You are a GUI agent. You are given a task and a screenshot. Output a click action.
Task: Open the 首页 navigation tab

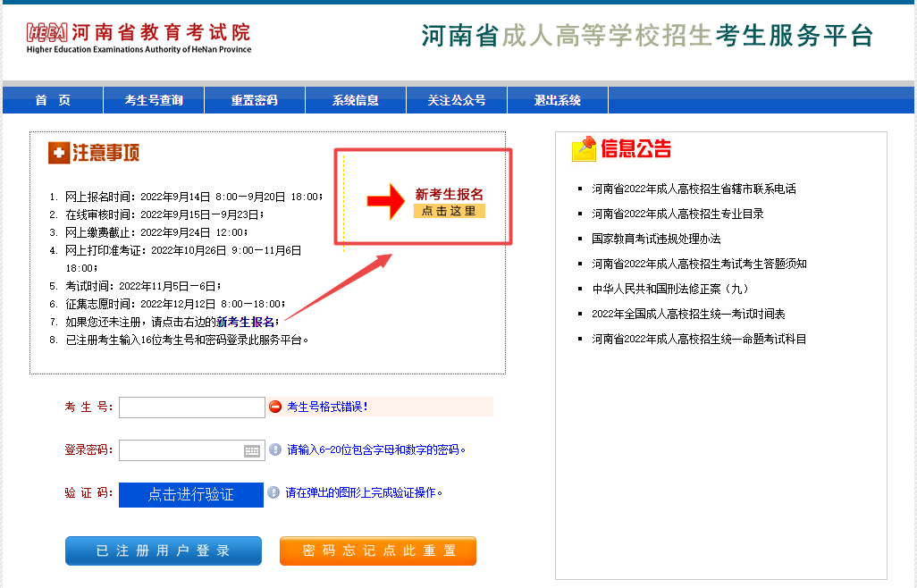(x=53, y=100)
